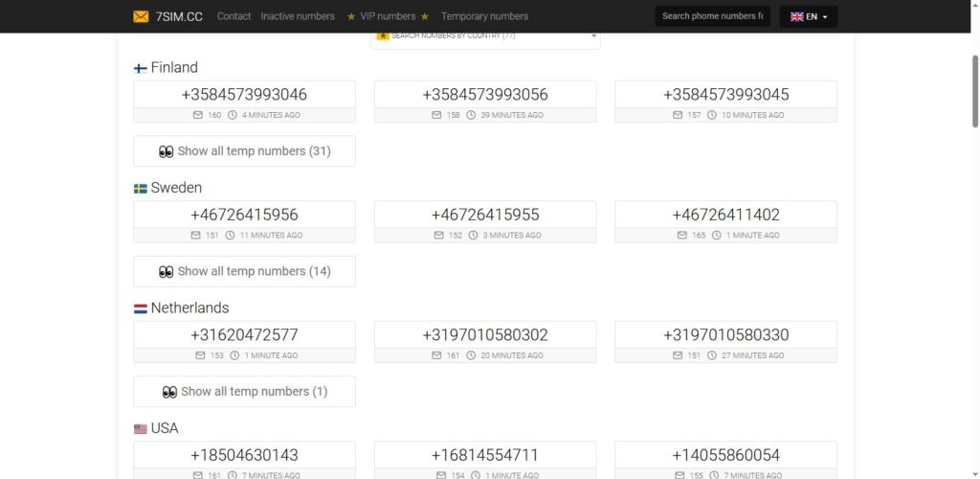Click the USA flag icon
980x479 pixels.
(141, 429)
